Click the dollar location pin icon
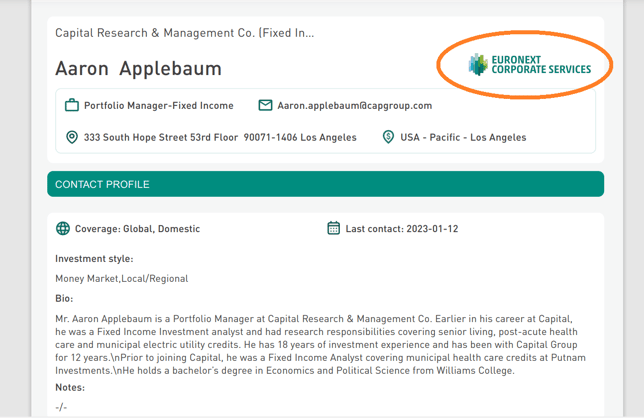The image size is (644, 418). pos(388,137)
